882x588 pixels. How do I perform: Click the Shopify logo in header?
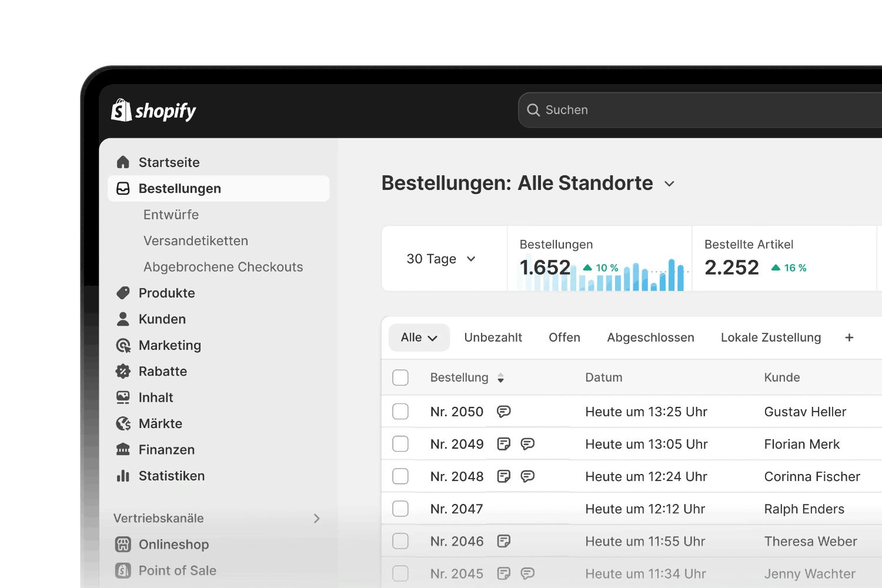click(153, 111)
